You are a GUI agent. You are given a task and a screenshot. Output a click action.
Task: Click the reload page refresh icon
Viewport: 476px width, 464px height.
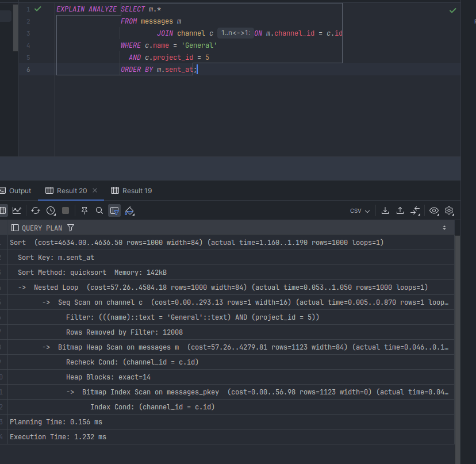coord(36,211)
